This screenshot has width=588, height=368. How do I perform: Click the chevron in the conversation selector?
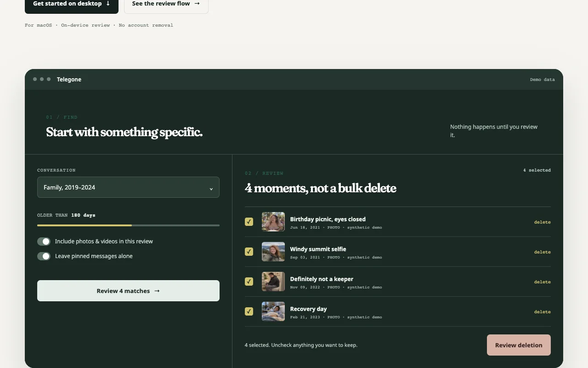211,189
